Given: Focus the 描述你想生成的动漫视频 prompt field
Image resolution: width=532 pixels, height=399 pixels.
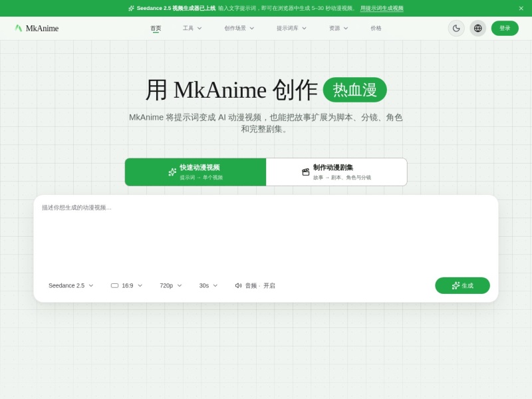Looking at the screenshot, I should pos(266,236).
